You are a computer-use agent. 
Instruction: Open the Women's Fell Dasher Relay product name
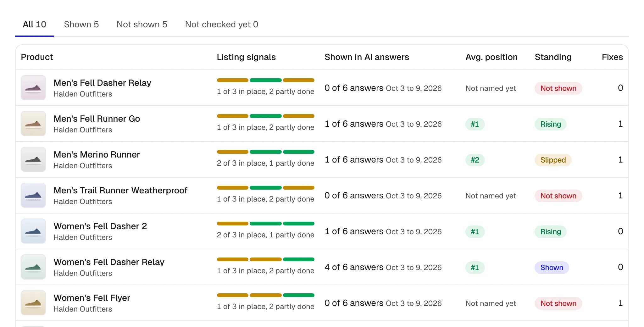[x=109, y=262]
